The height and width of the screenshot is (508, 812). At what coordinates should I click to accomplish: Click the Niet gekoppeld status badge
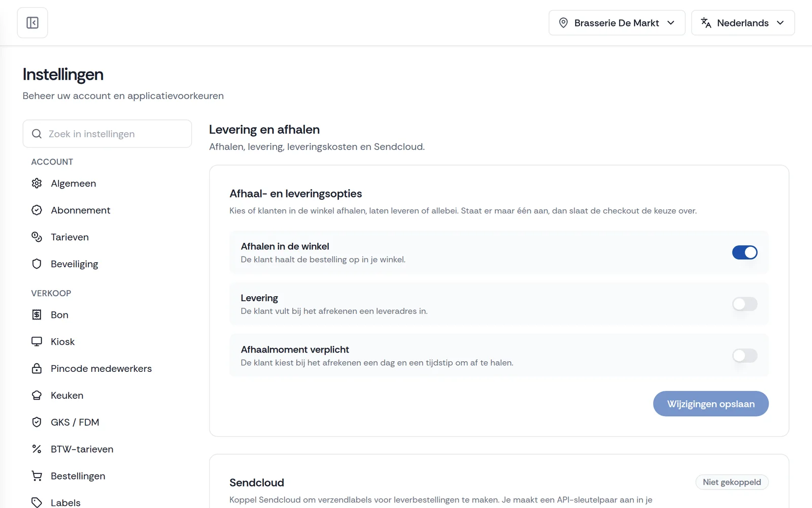pos(732,482)
